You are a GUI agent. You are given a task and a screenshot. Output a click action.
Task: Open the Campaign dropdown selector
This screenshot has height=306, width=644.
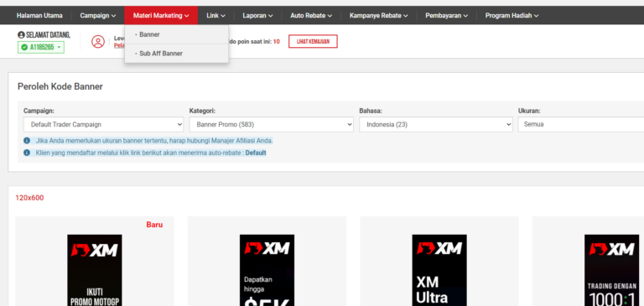click(103, 124)
